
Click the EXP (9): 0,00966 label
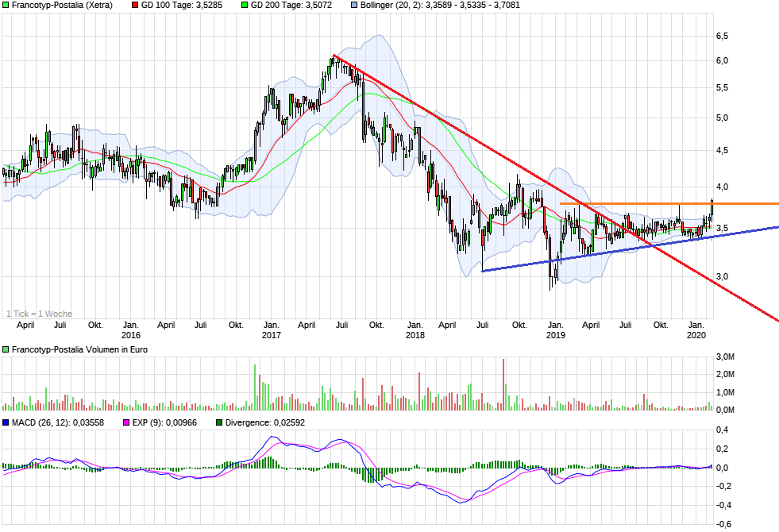click(164, 422)
